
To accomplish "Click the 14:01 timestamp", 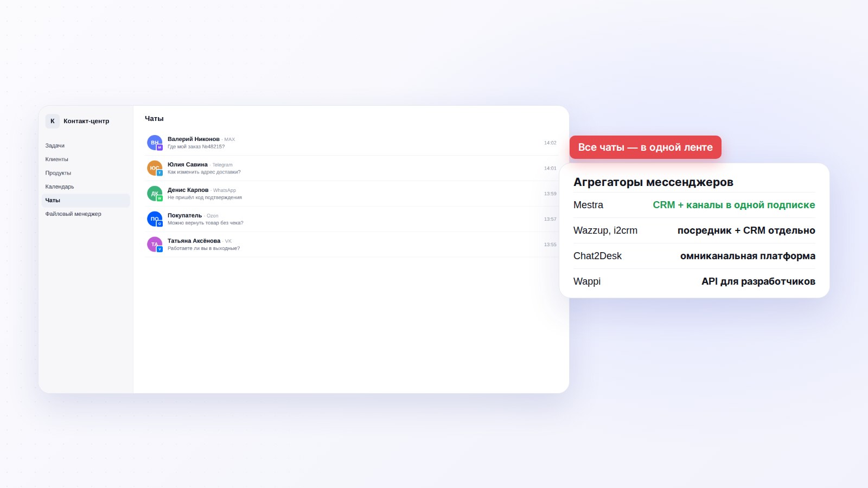I will (550, 168).
